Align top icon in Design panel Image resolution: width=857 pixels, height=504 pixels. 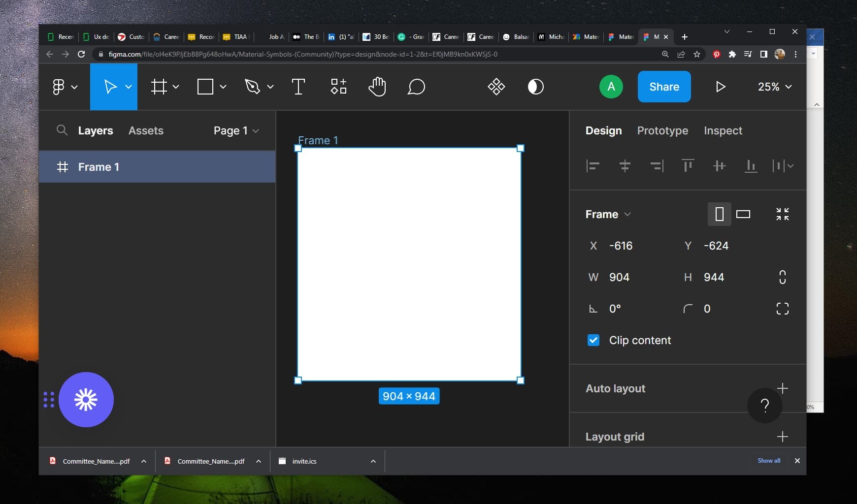click(x=688, y=166)
